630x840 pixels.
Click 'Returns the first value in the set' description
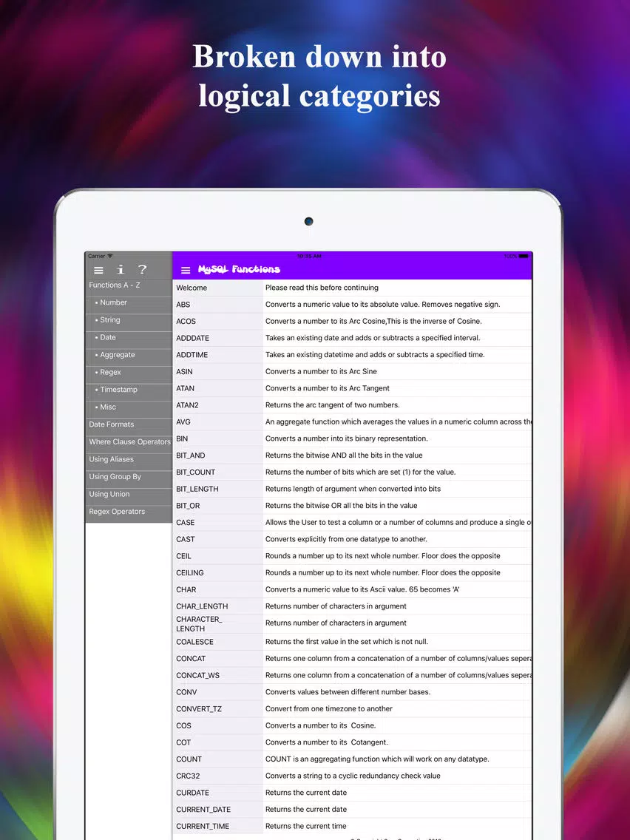click(x=347, y=642)
